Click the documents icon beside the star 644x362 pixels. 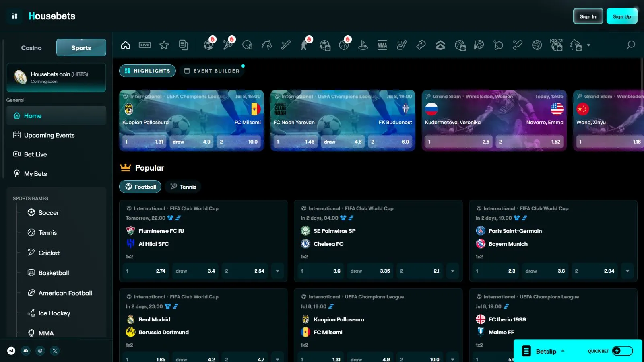point(184,45)
